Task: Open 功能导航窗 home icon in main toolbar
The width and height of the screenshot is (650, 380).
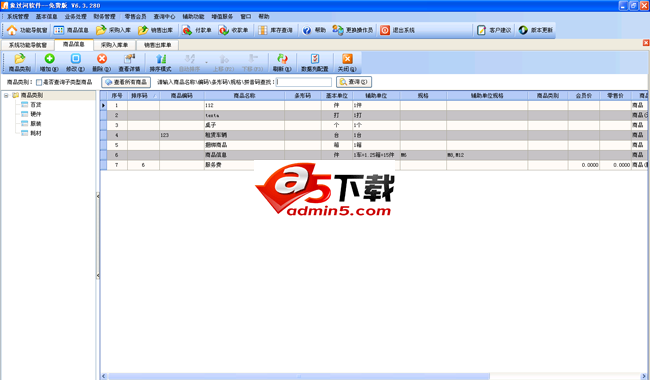Action: coord(12,30)
